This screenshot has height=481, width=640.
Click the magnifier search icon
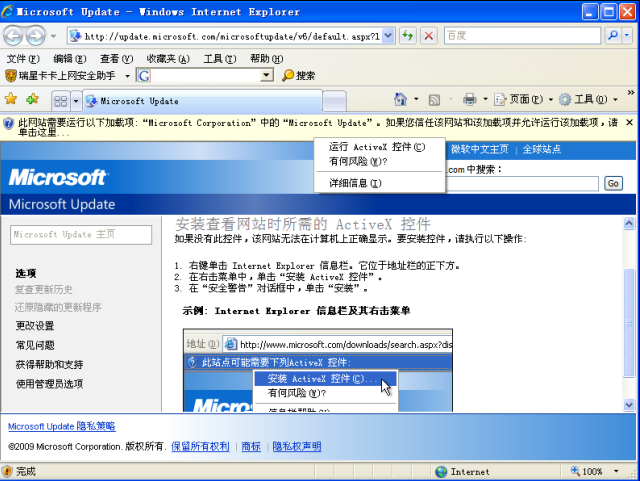coord(613,36)
